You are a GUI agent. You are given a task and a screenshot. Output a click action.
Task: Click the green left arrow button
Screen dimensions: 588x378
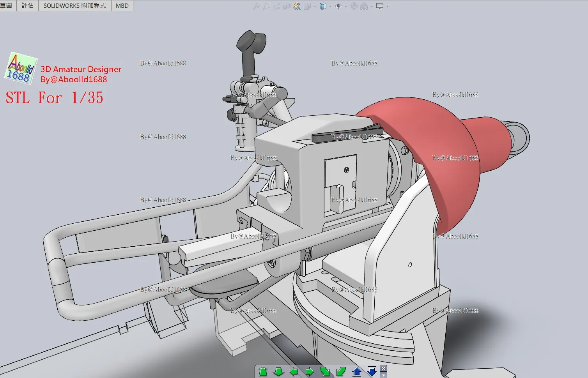(x=294, y=372)
